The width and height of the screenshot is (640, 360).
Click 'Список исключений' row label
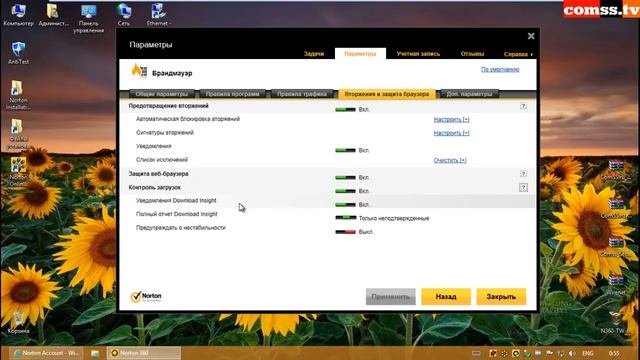click(x=162, y=160)
